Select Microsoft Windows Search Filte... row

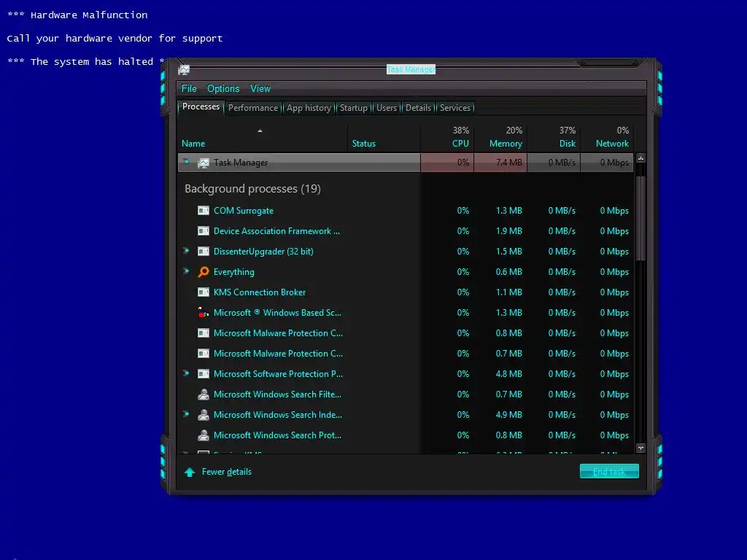pos(406,394)
